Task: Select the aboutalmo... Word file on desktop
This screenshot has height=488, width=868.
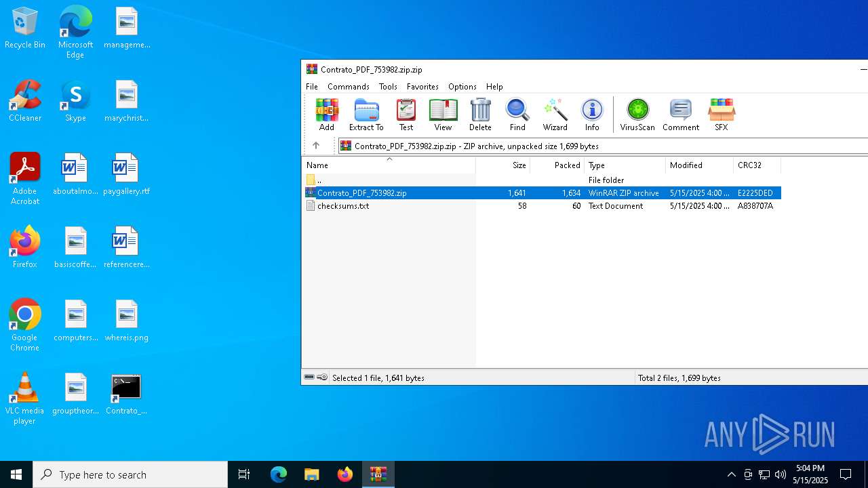Action: [75, 175]
